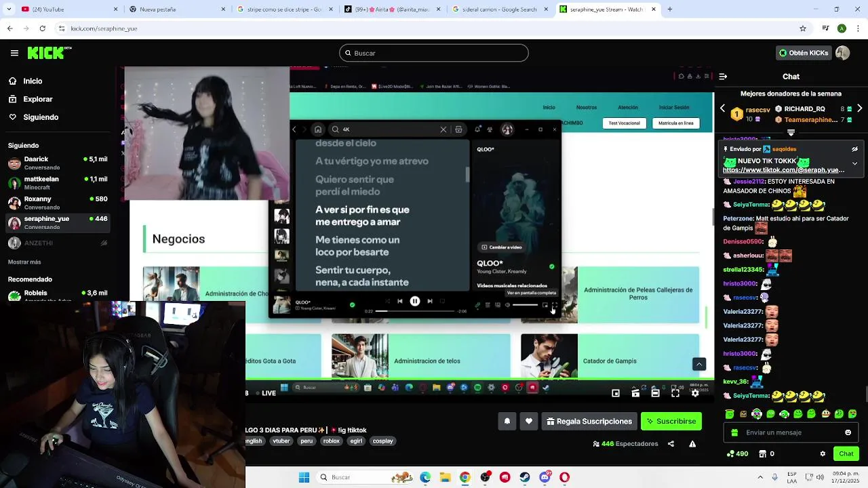Click the 490 channel points counter
Image resolution: width=868 pixels, height=488 pixels.
pyautogui.click(x=738, y=453)
